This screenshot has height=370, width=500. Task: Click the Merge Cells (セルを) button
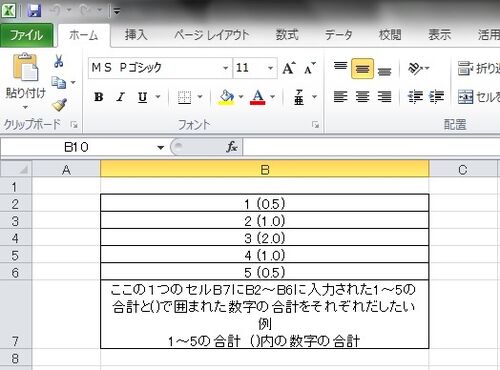(479, 97)
